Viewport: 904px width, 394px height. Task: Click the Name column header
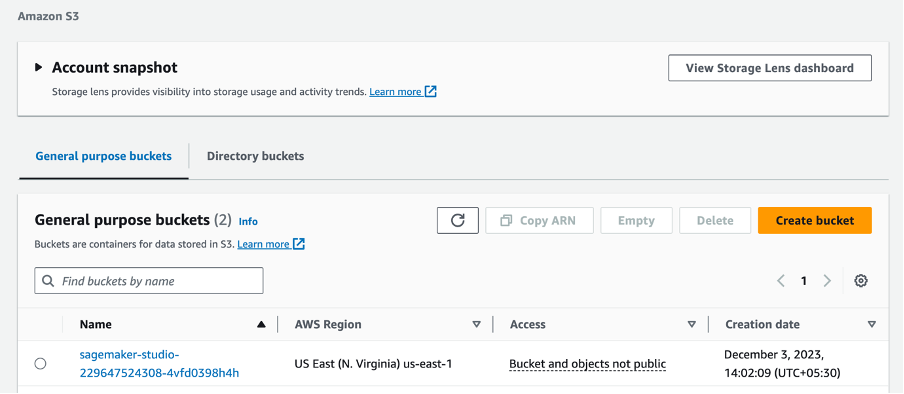tap(96, 324)
